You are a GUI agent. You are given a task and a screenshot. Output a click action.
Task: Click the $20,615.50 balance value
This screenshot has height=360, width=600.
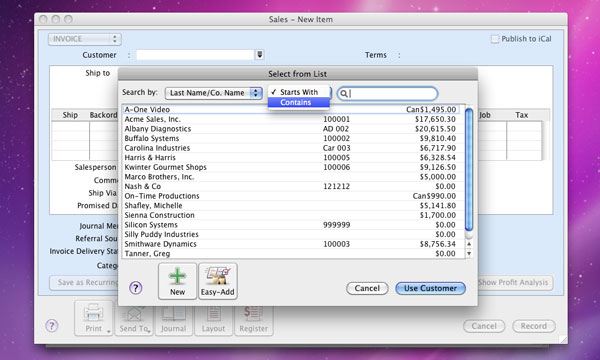(435, 129)
